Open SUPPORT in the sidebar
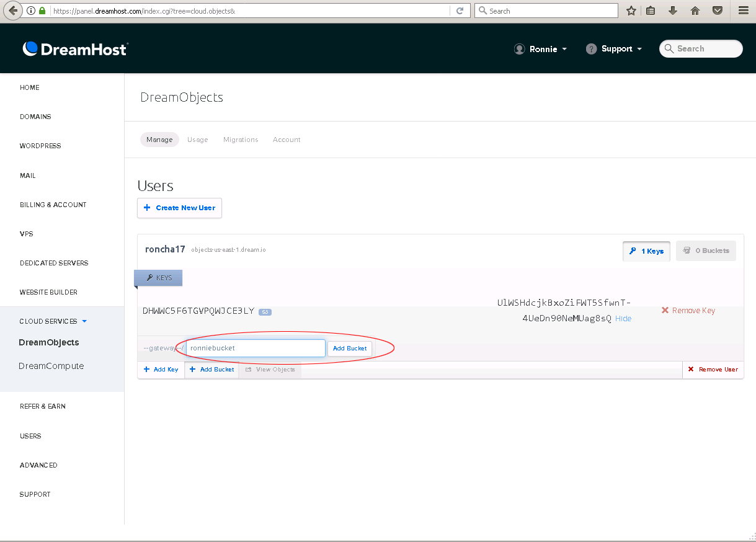Image resolution: width=756 pixels, height=542 pixels. coord(35,494)
